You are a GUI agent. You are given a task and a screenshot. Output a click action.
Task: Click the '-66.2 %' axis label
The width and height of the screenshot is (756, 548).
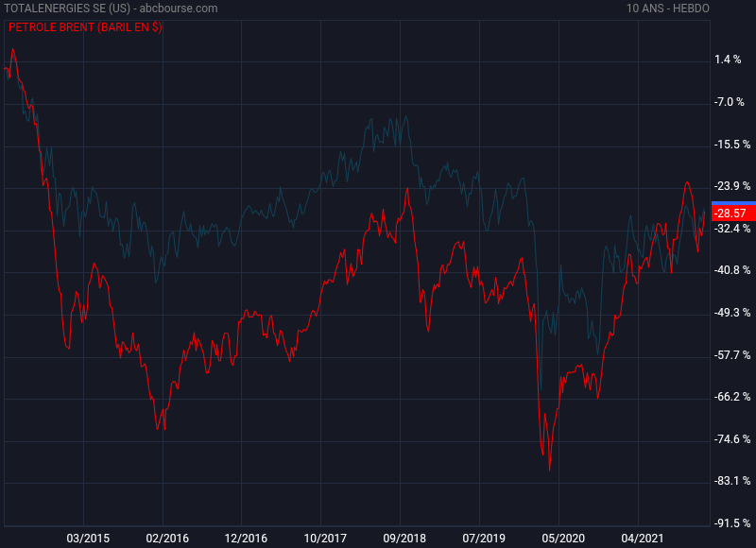(731, 396)
